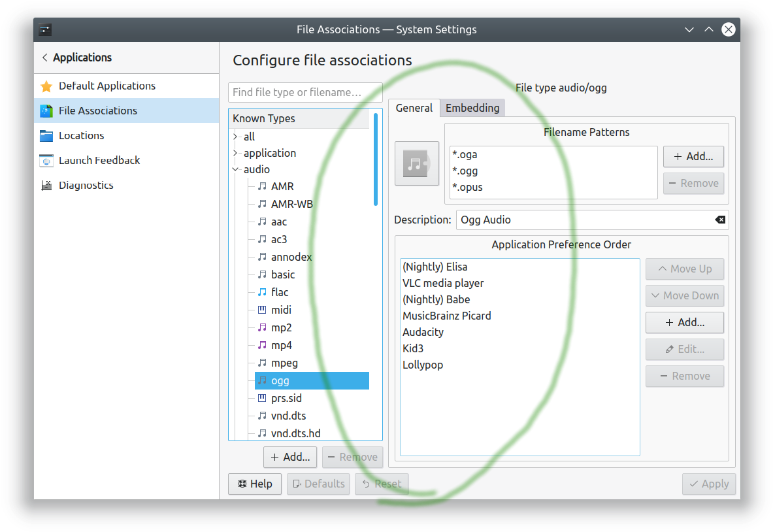The width and height of the screenshot is (773, 532).
Task: Select Locations folder icon in sidebar
Action: coord(46,136)
